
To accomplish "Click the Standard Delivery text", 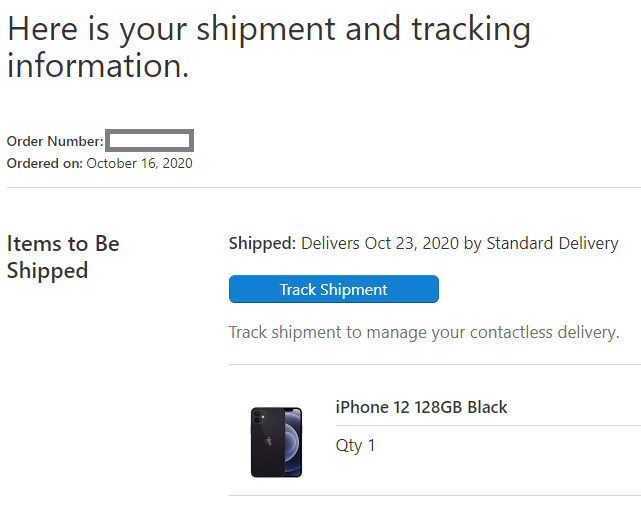I will pos(552,243).
